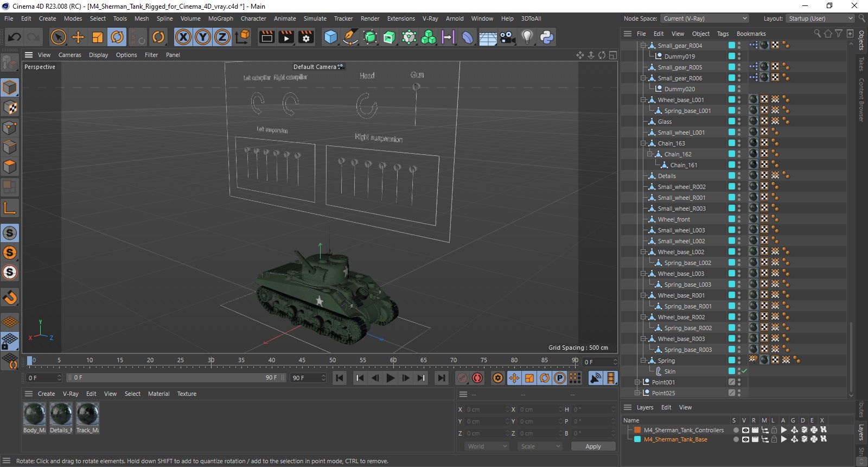This screenshot has height=467, width=868.
Task: Toggle Y axis lock
Action: coord(203,37)
